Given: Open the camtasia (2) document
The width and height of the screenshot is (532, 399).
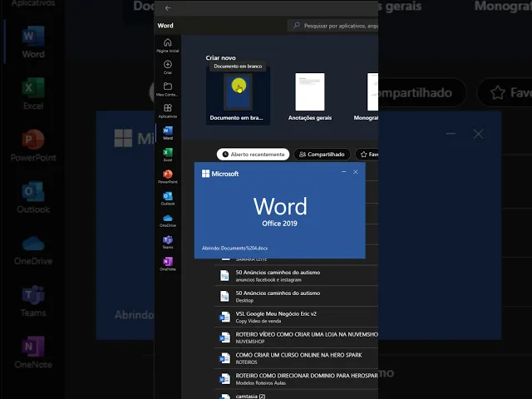Looking at the screenshot, I should pos(296,396).
